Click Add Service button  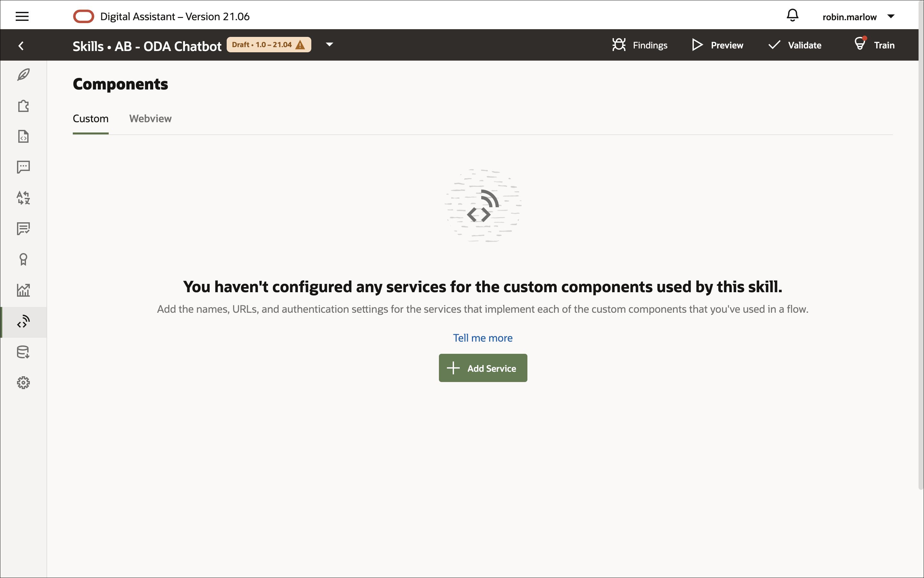[483, 368]
